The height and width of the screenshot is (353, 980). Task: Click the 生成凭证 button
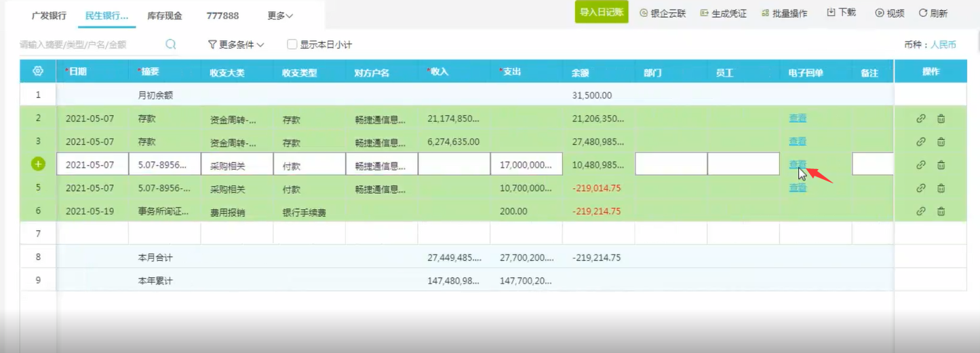(x=724, y=13)
